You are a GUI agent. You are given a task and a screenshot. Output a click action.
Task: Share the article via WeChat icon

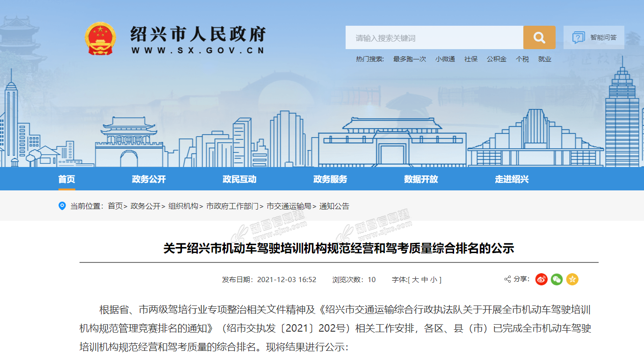[557, 279]
